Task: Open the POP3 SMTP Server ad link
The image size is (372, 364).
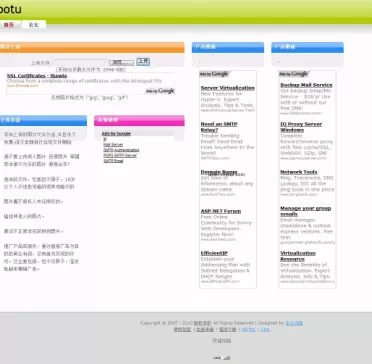Action: click(x=120, y=155)
